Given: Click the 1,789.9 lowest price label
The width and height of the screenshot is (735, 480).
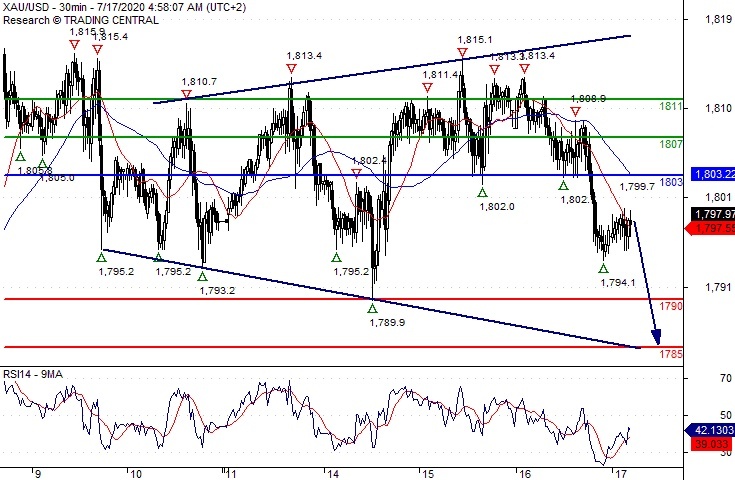Looking at the screenshot, I should pos(387,322).
